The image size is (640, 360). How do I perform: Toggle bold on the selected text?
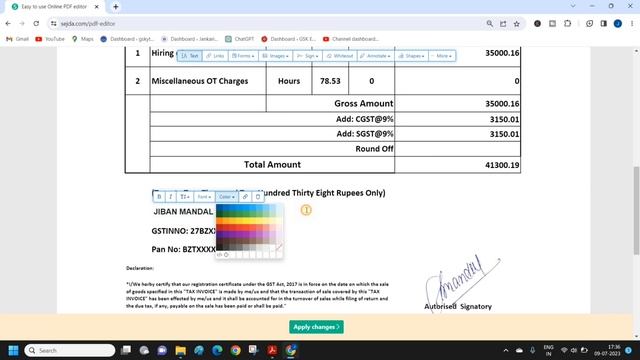pyautogui.click(x=159, y=197)
